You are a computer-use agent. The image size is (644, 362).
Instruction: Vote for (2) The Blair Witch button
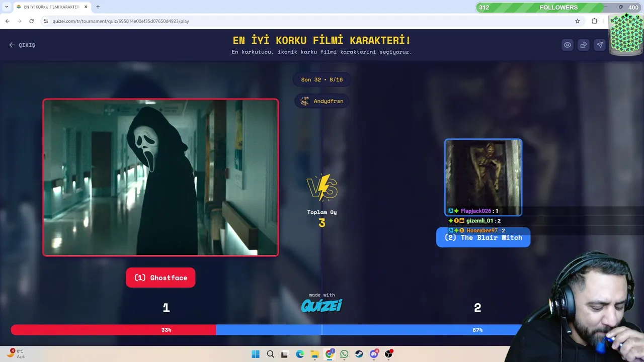point(483,238)
